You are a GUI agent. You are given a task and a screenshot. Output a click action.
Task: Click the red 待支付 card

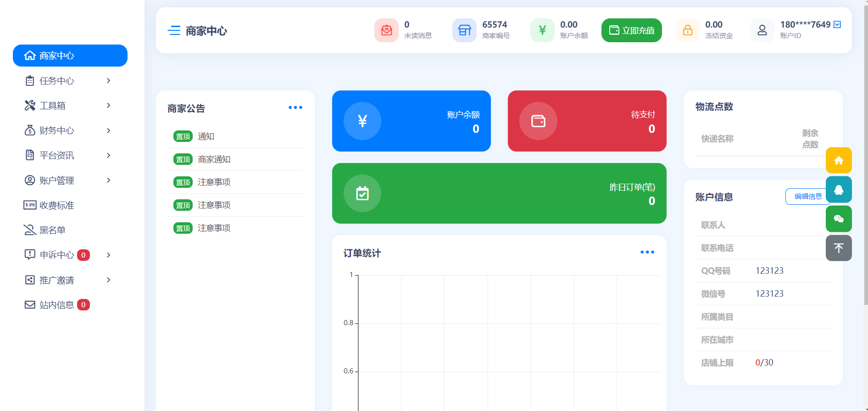(587, 121)
